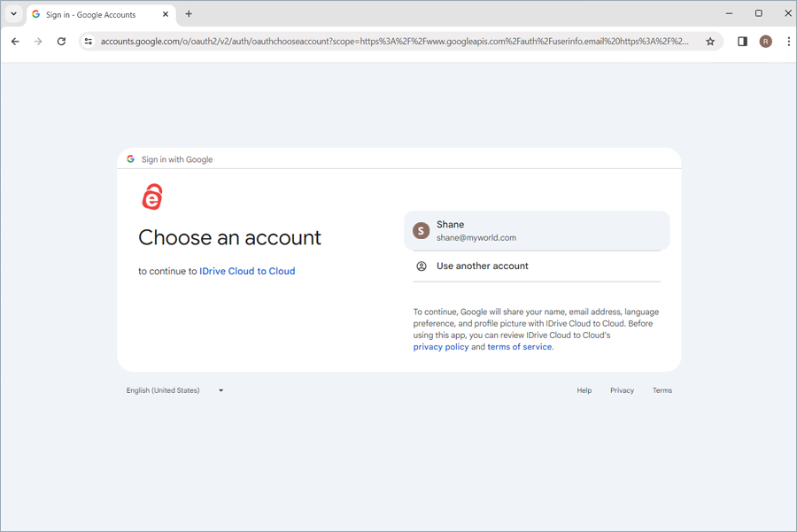797x532 pixels.
Task: Close the Sign in - Google Accounts tab
Action: [166, 14]
